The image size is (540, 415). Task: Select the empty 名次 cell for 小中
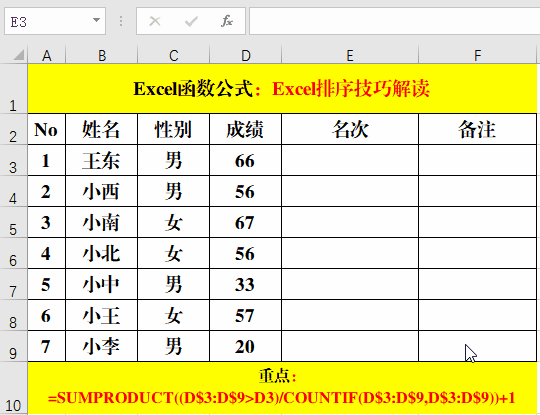[350, 284]
